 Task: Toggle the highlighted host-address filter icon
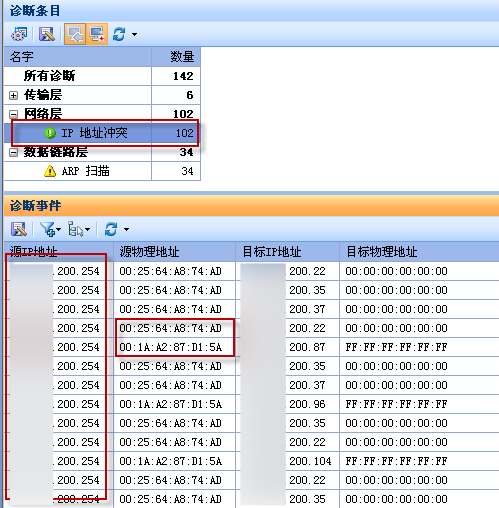point(97,34)
